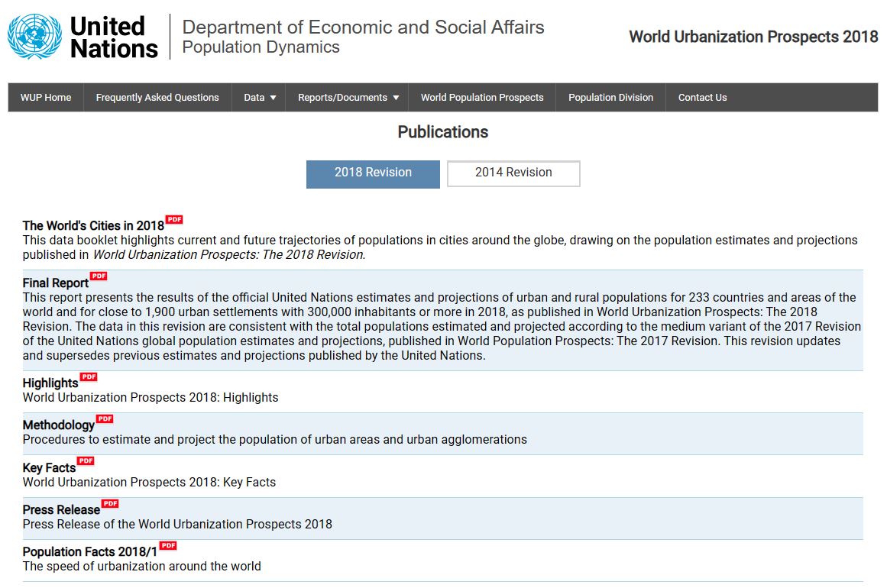
Task: Select Contact Us in navigation bar
Action: pyautogui.click(x=702, y=98)
